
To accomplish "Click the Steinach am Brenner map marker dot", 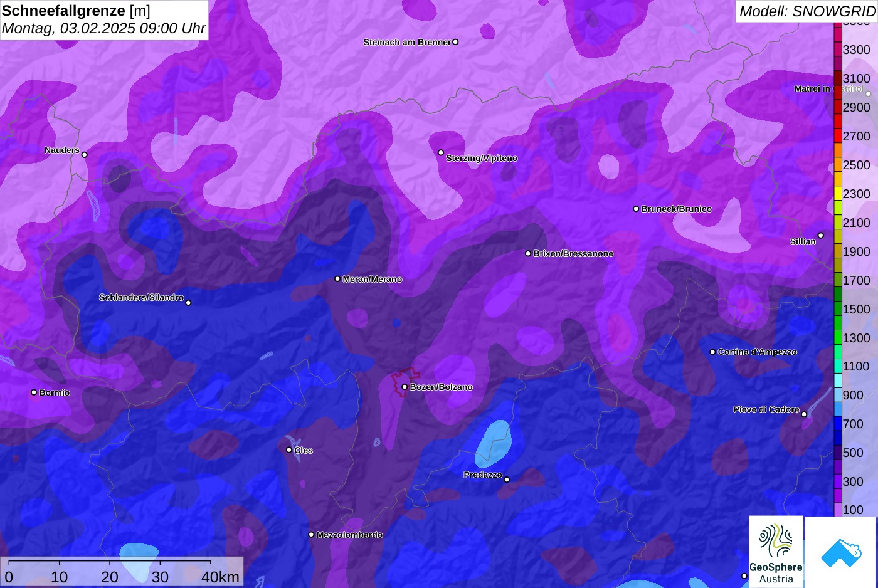I will tap(455, 42).
